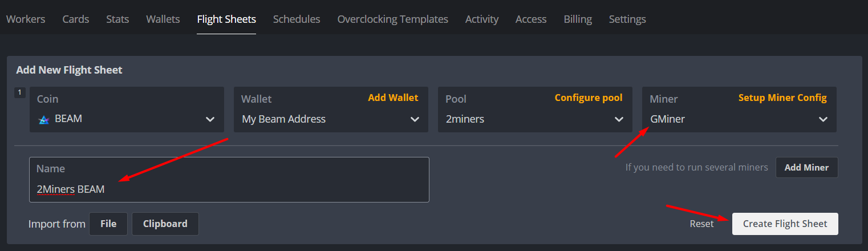Open Setup Miner Config link
This screenshot has height=251, width=868.
point(782,98)
